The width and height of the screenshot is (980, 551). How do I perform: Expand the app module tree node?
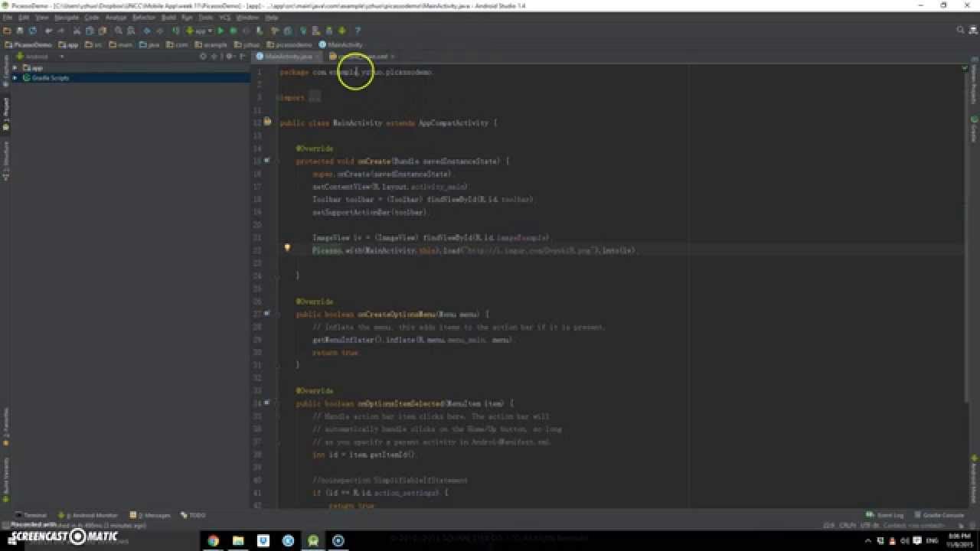15,67
